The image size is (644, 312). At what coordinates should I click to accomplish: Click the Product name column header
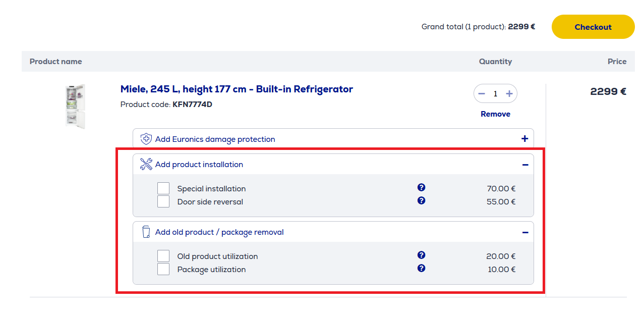55,62
